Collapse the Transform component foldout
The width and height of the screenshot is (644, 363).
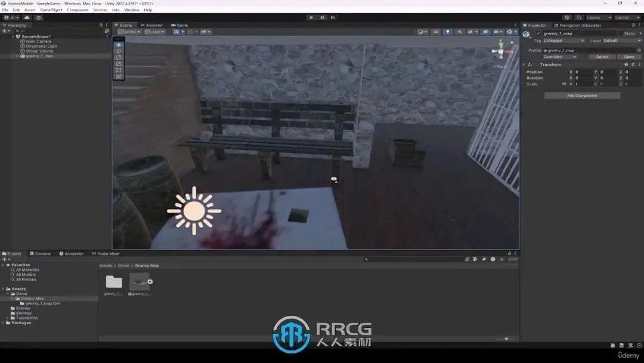[x=524, y=64]
